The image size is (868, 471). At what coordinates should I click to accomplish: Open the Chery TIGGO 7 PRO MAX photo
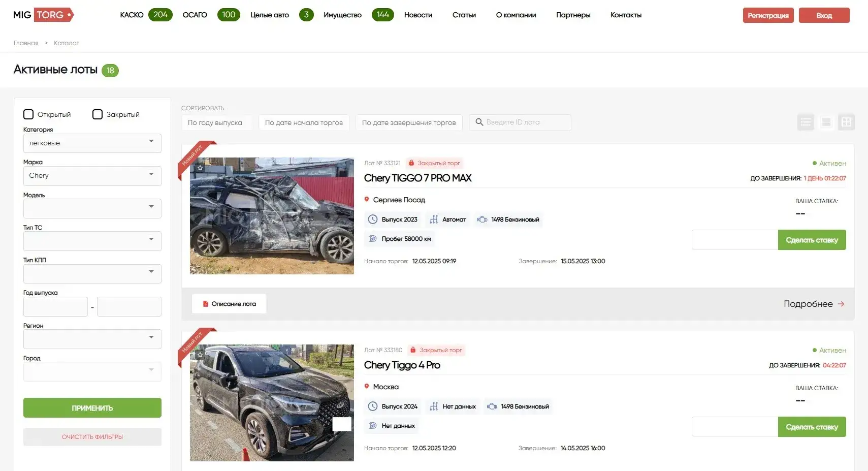(x=272, y=216)
